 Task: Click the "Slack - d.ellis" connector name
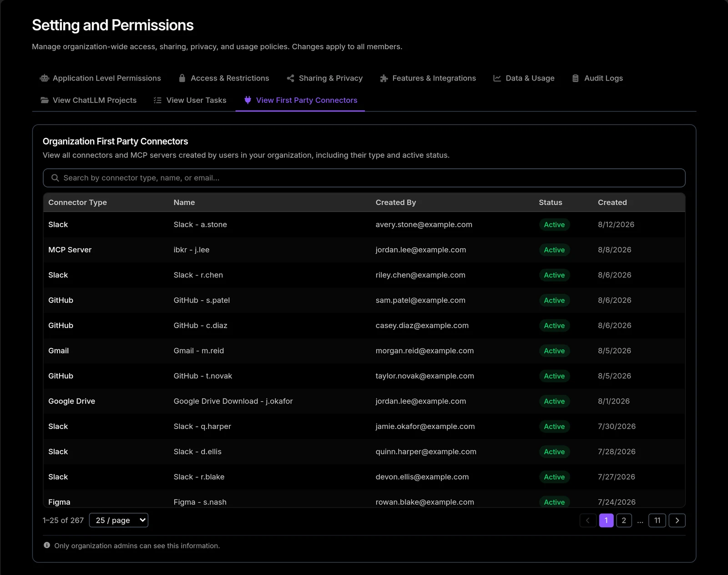click(x=197, y=452)
